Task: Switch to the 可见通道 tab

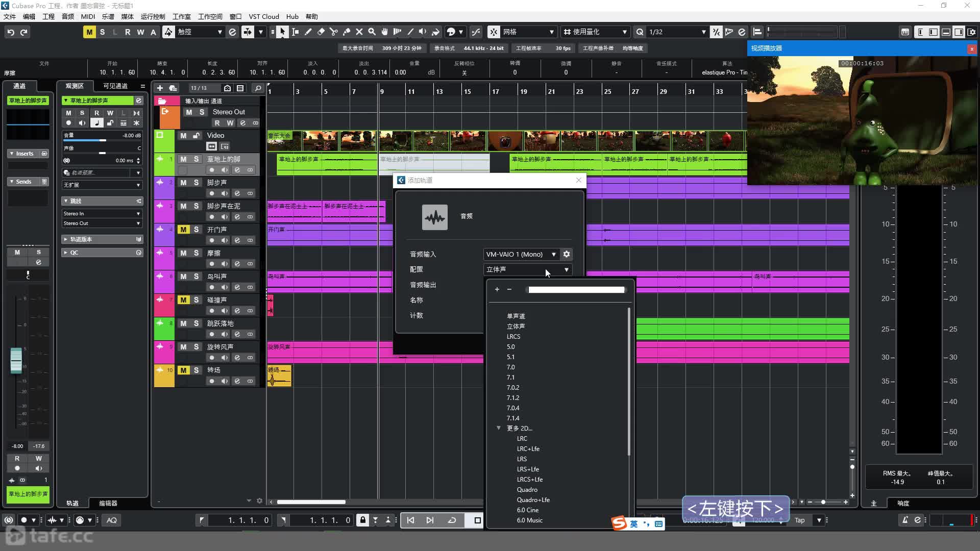Action: click(115, 86)
